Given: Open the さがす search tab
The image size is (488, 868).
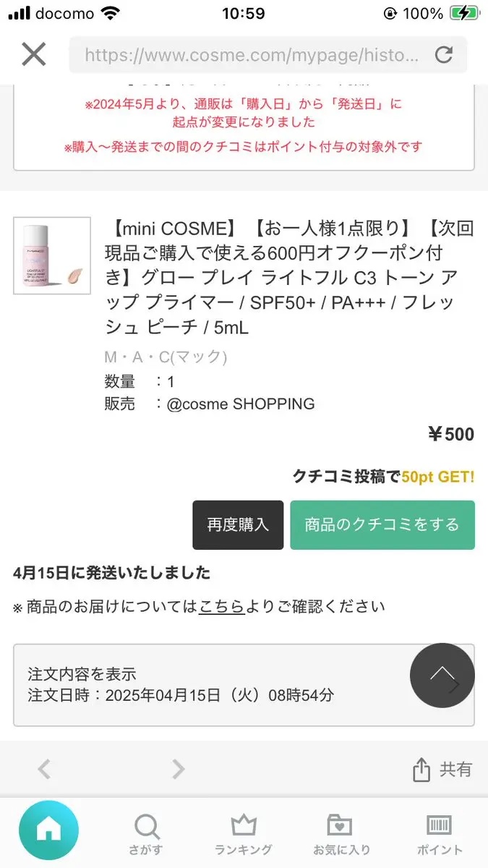Looking at the screenshot, I should (147, 833).
